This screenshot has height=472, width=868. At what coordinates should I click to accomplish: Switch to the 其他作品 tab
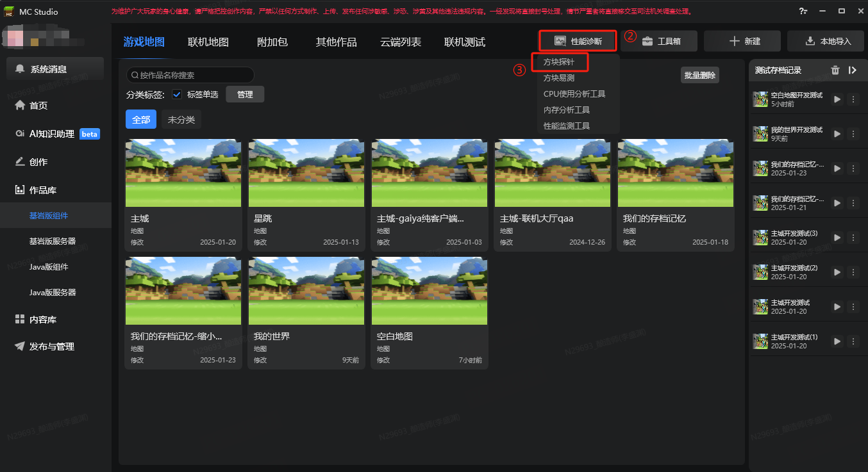337,42
